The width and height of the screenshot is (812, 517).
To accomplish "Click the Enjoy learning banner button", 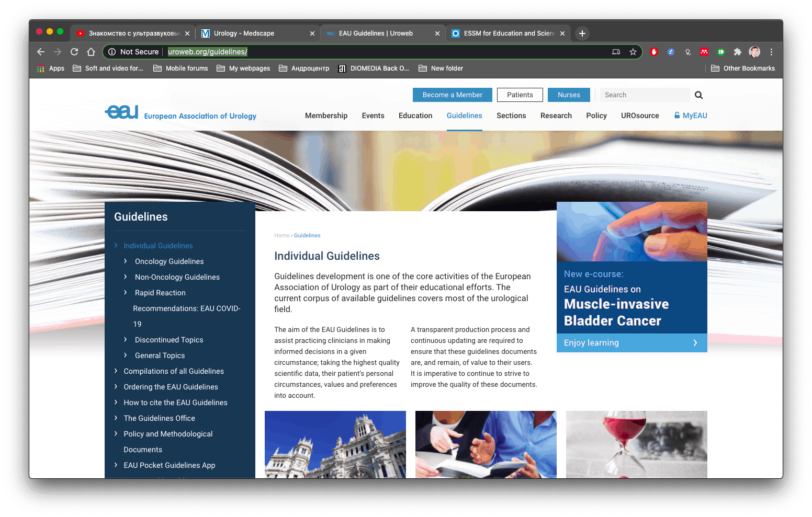I will [632, 343].
